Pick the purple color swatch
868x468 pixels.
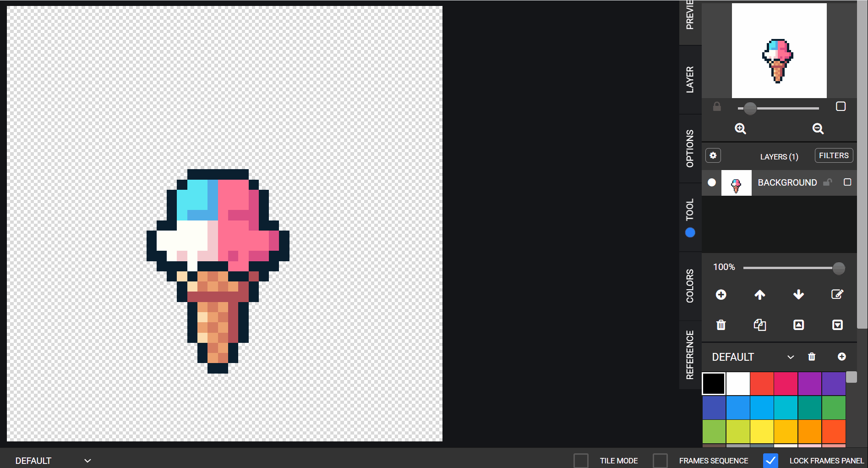click(810, 384)
